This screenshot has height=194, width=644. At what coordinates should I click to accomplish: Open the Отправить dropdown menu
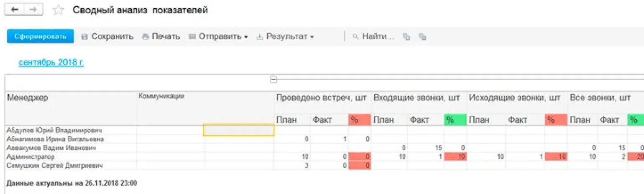coord(218,37)
